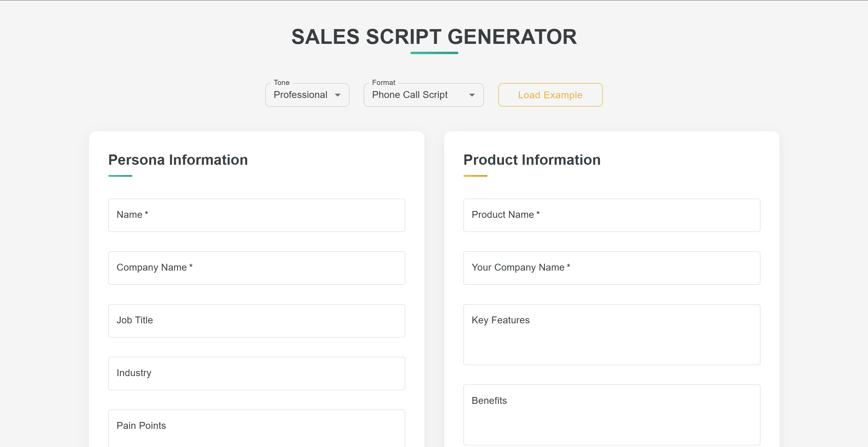Select the Company Name input field

click(257, 268)
